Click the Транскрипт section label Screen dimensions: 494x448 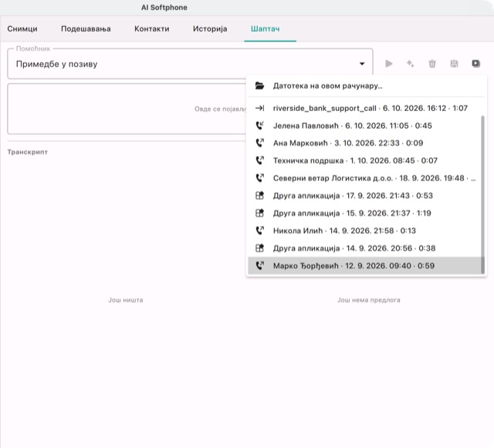pyautogui.click(x=28, y=152)
